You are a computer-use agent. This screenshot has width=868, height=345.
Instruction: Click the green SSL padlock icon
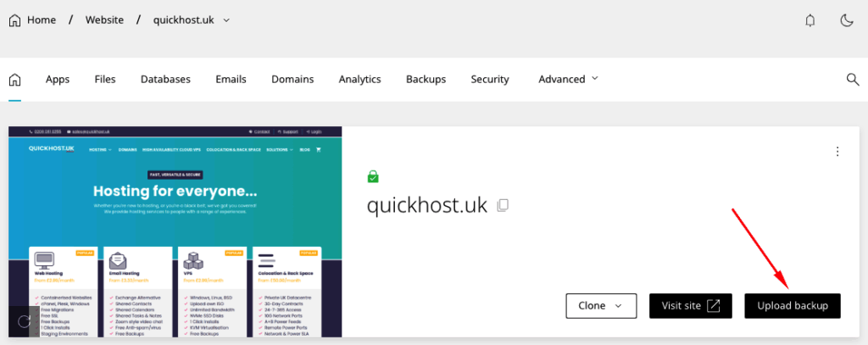[373, 176]
